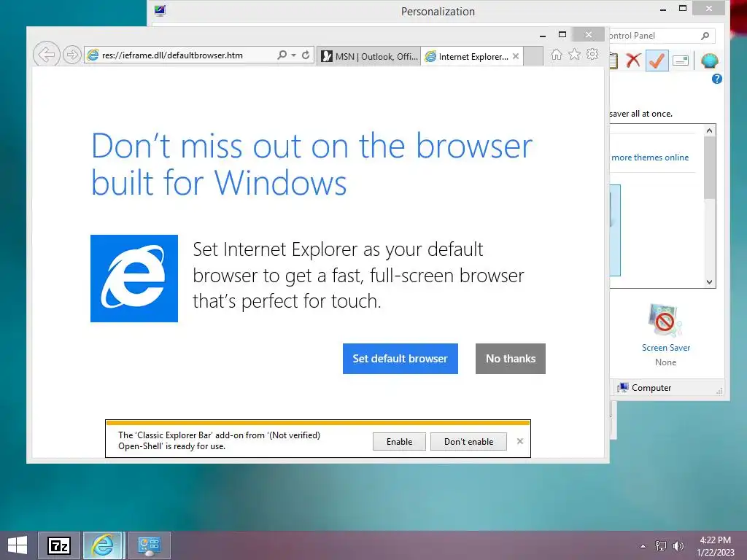Screen dimensions: 747x560
Task: Switch to the MSN | Outlook tab
Action: click(369, 57)
